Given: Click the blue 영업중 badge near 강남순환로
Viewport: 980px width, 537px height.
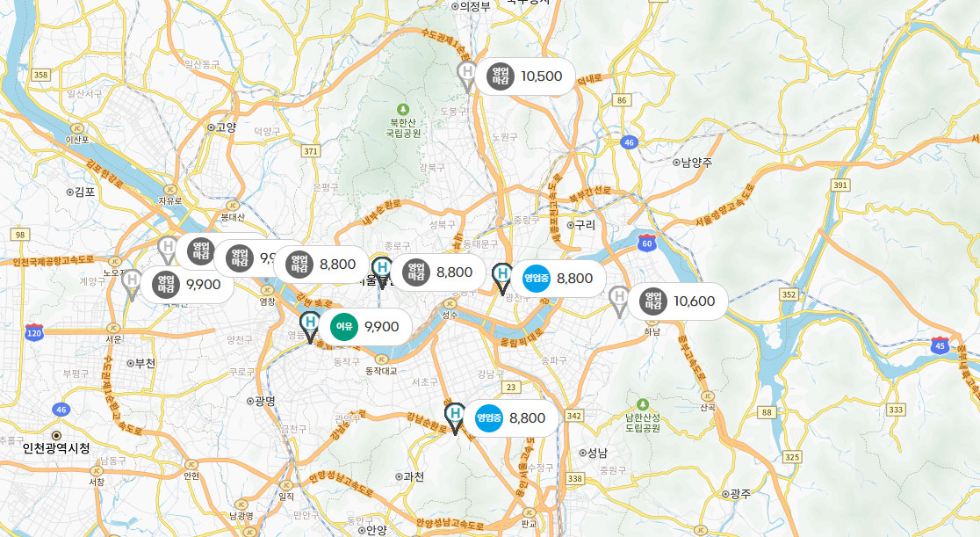Looking at the screenshot, I should (x=489, y=418).
